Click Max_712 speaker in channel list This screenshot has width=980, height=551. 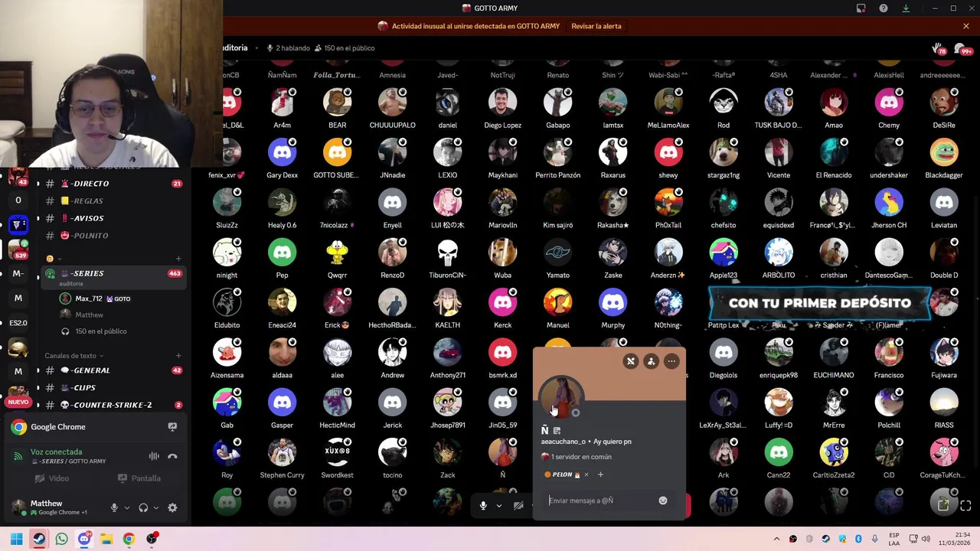(x=95, y=298)
